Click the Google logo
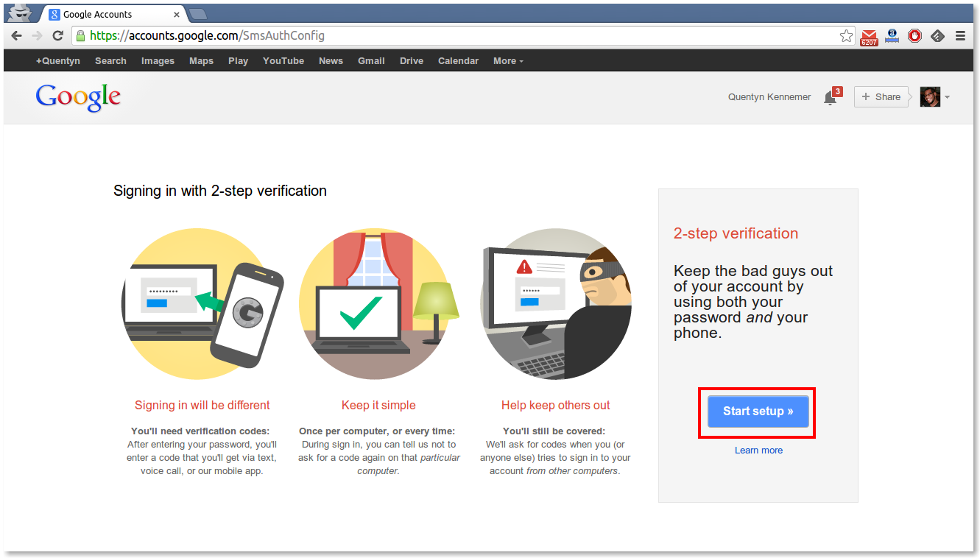 [78, 97]
